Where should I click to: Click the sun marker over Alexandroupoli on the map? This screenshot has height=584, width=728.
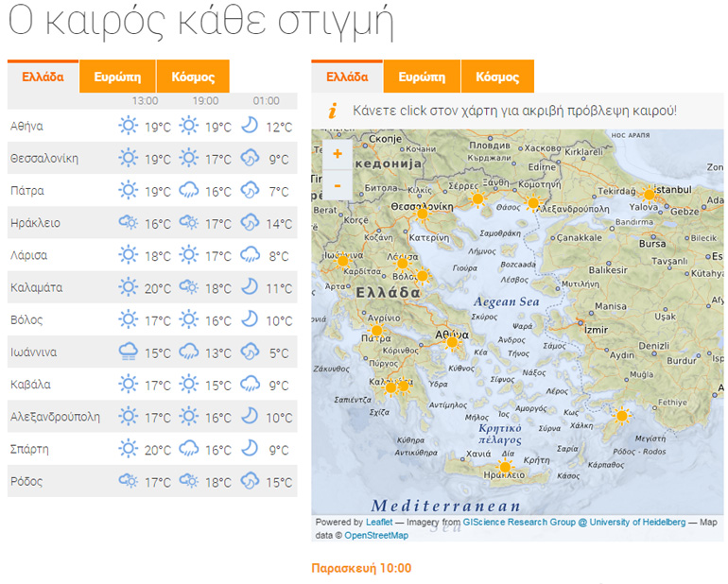[x=533, y=202]
